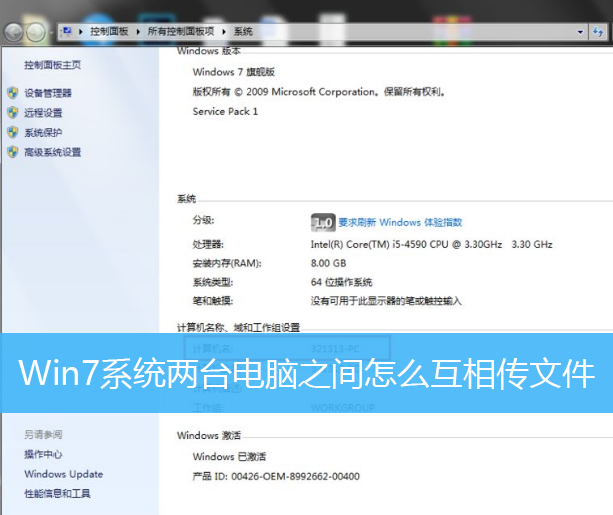
Task: Click the 8.00 GB memory value
Action: tap(328, 263)
